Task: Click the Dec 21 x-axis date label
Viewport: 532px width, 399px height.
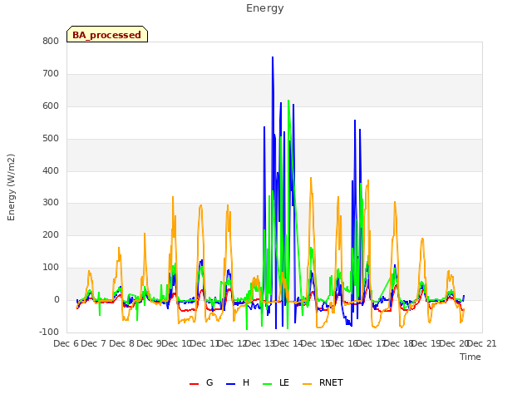Action: point(482,343)
